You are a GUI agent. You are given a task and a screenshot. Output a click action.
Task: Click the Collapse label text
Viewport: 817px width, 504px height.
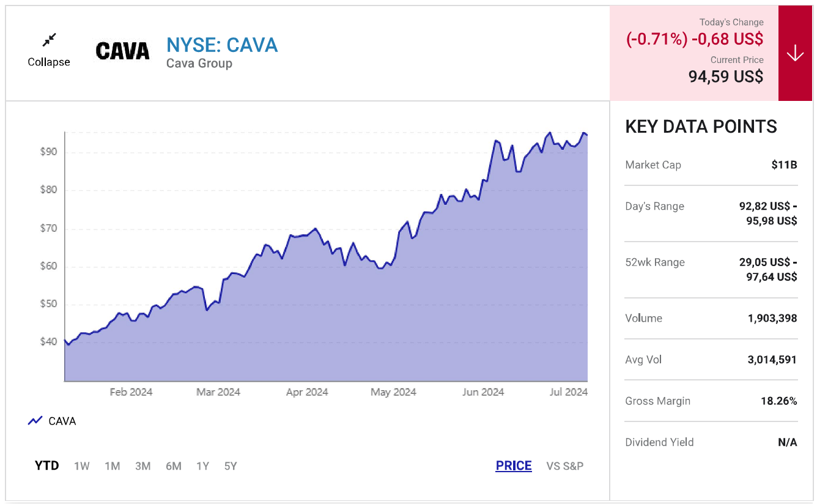pos(49,62)
